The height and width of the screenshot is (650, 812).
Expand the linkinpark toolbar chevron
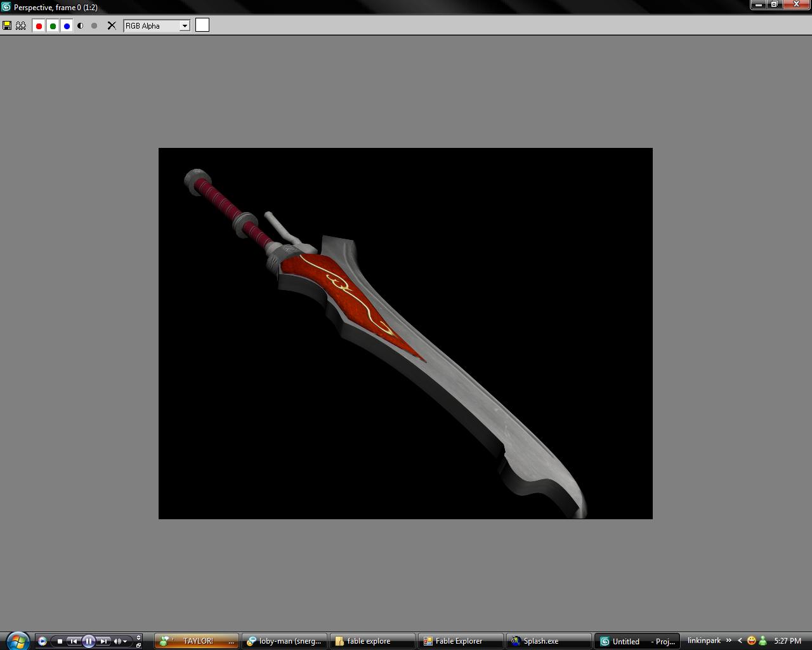728,640
